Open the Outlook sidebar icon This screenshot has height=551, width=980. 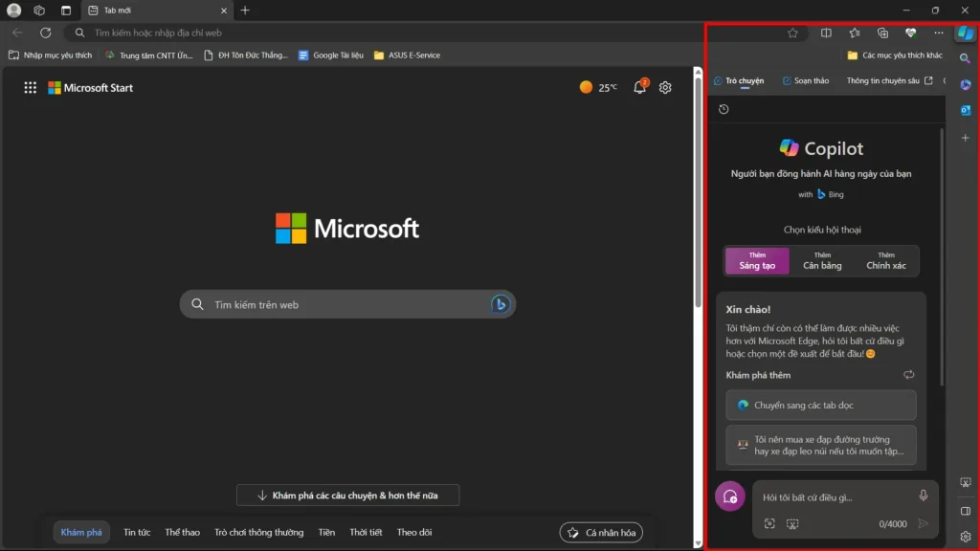tap(966, 111)
